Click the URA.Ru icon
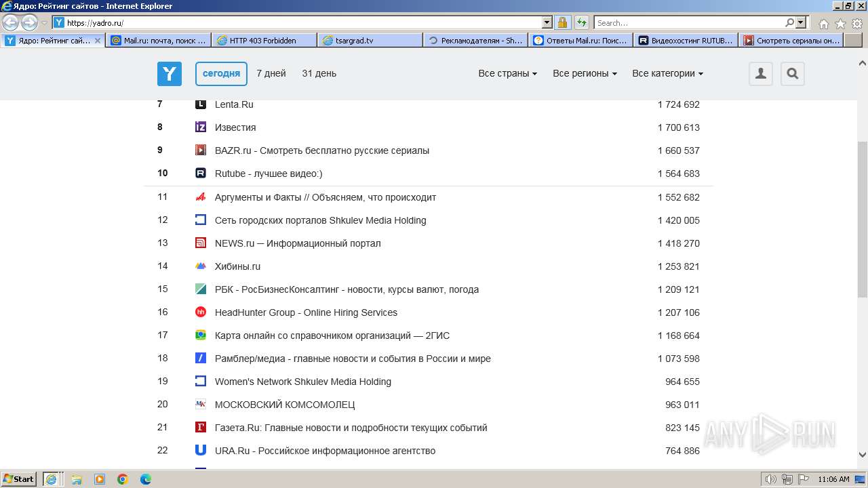868x488 pixels. pos(201,451)
